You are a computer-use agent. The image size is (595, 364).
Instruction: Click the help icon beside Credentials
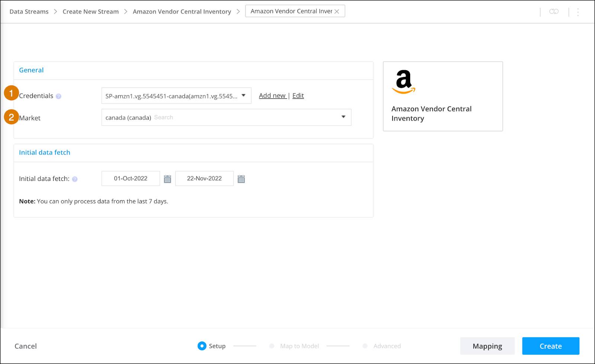[58, 96]
